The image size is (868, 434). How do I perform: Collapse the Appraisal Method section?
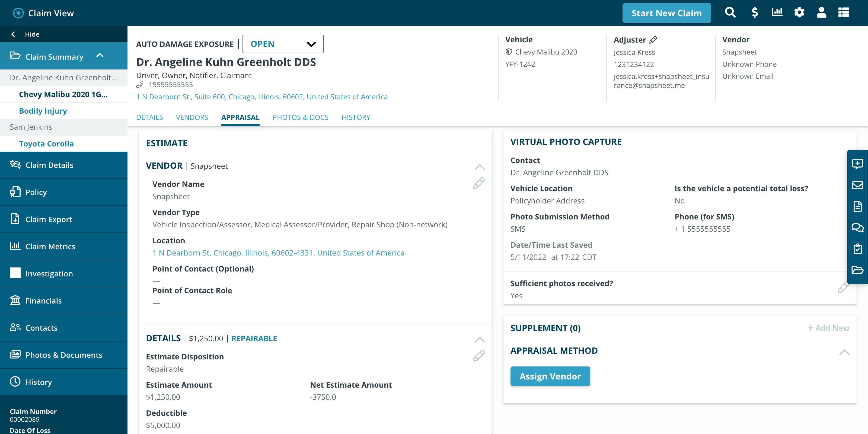(844, 352)
